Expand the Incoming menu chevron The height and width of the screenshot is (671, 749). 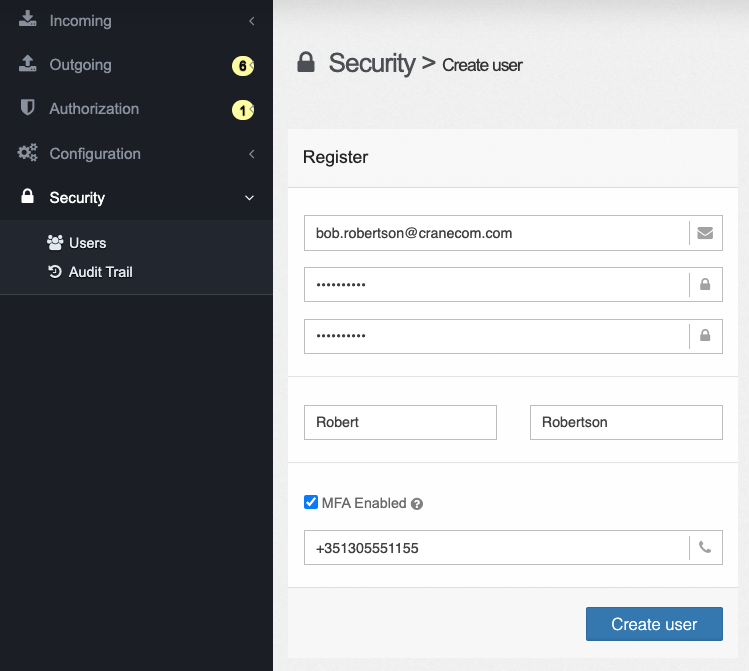point(252,21)
